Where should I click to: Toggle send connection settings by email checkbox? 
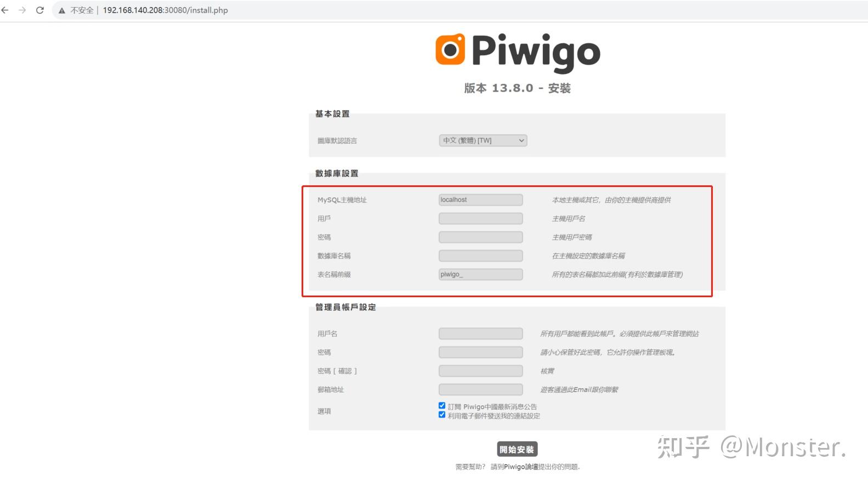click(442, 415)
